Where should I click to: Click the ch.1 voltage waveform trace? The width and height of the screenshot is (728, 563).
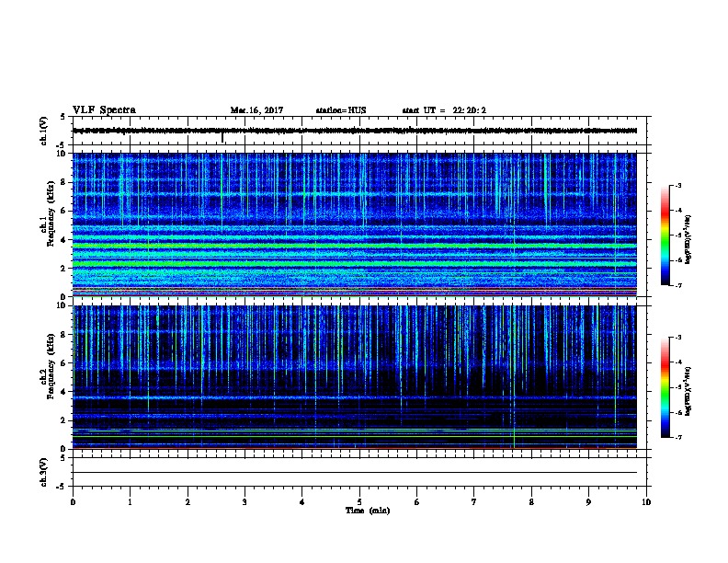click(355, 131)
